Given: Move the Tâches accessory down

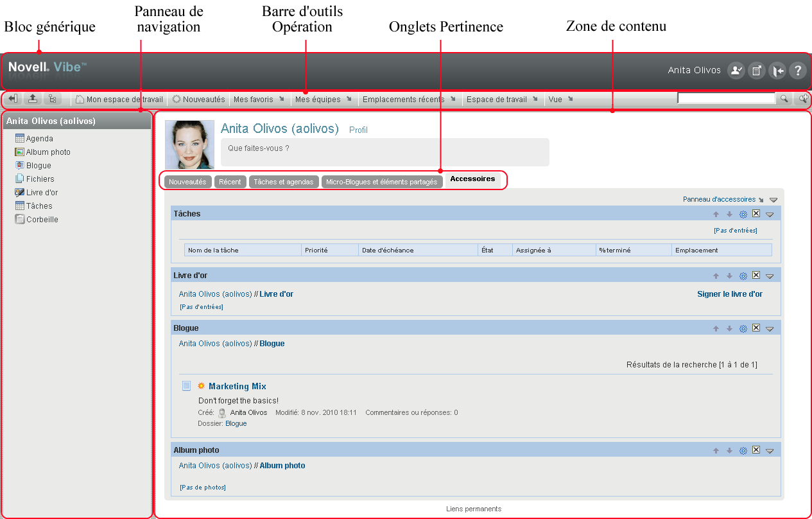Looking at the screenshot, I should pyautogui.click(x=729, y=214).
